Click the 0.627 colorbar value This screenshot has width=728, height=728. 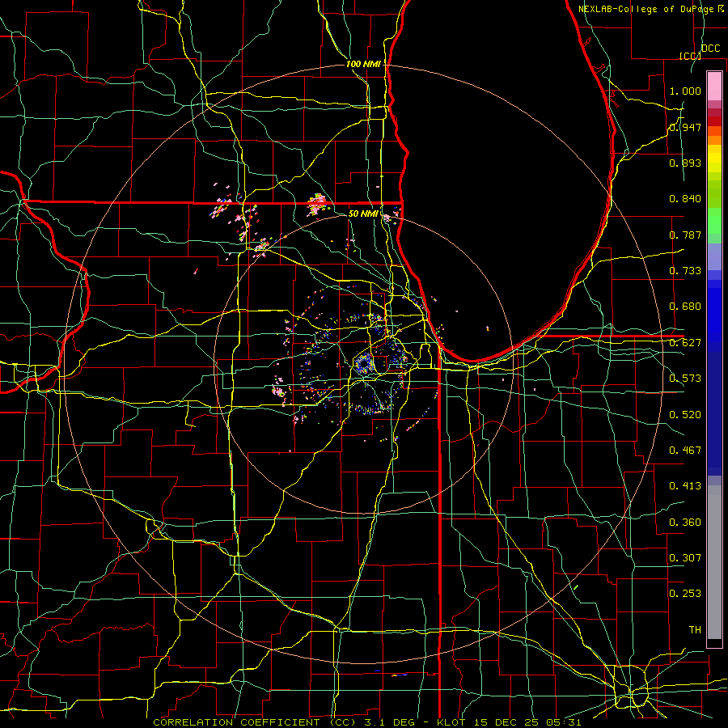(685, 343)
